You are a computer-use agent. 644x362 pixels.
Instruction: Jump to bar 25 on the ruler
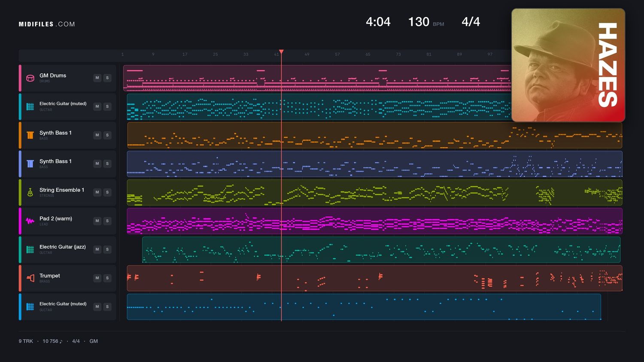[215, 54]
